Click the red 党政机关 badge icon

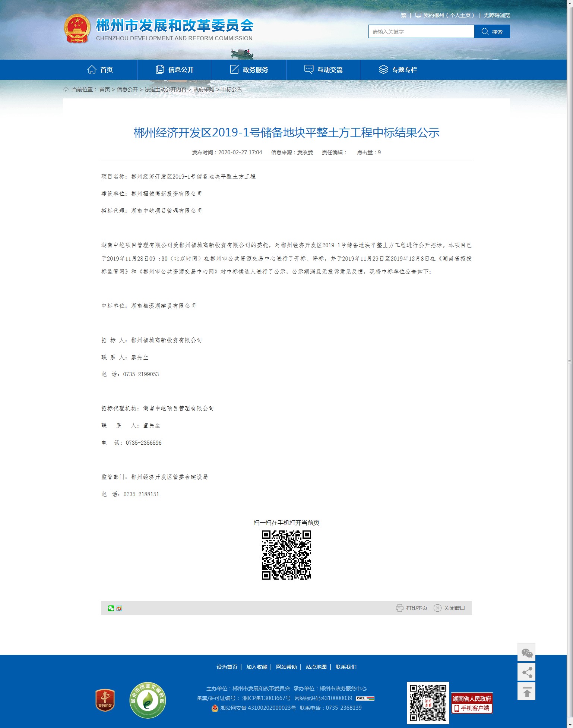click(x=105, y=700)
